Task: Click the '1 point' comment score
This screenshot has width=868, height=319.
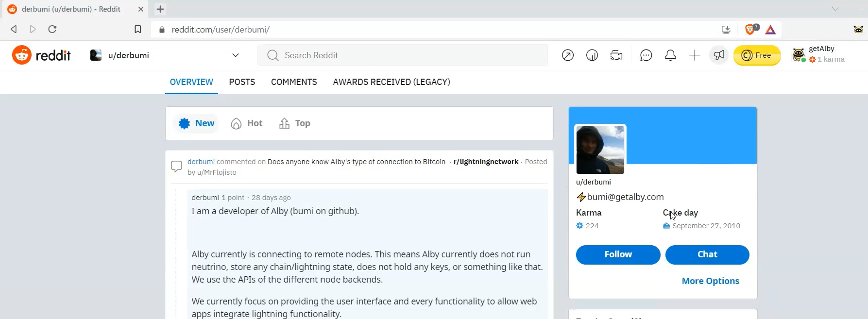Action: (x=233, y=198)
